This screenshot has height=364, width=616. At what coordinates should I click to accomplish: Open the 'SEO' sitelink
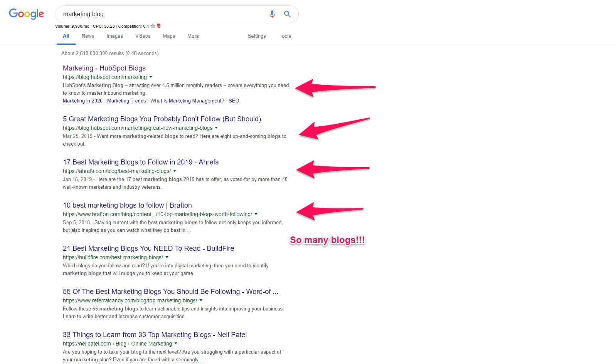[234, 101]
